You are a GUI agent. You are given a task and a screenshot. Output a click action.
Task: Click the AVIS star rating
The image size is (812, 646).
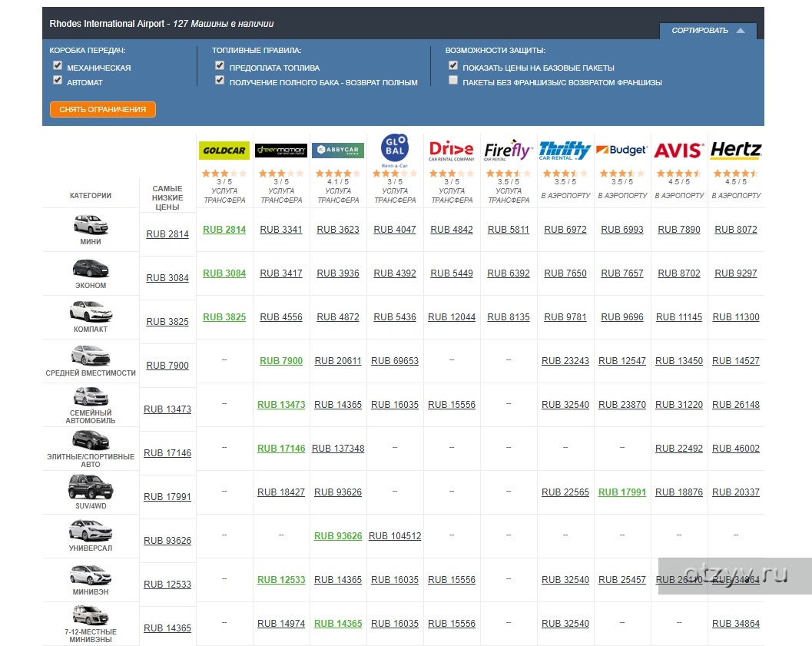[679, 173]
